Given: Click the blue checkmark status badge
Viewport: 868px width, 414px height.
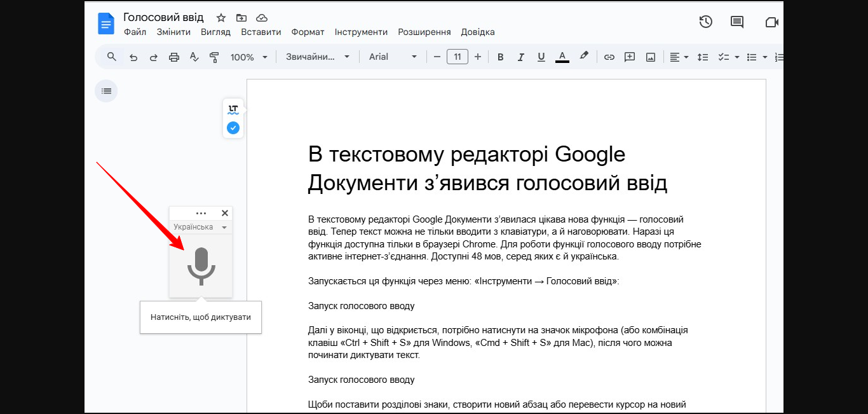Looking at the screenshot, I should [233, 128].
